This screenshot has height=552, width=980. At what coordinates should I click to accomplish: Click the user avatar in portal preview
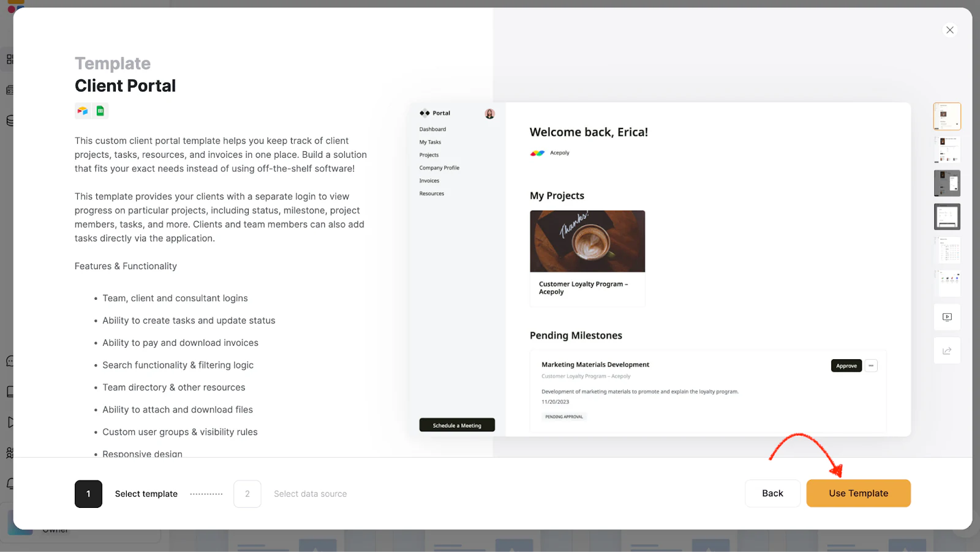tap(490, 114)
